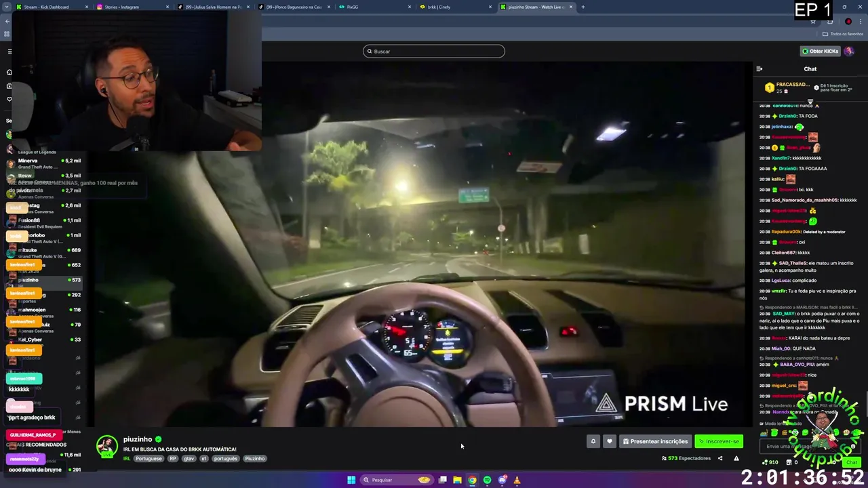Open the FRACASSAD top gifter leaderboard
The image size is (868, 488).
(x=787, y=87)
